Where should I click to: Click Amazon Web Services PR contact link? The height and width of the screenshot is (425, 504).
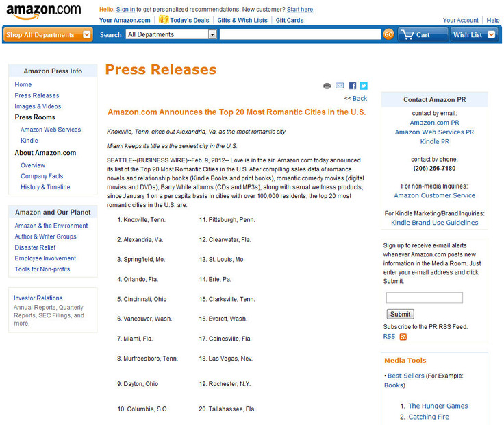(x=434, y=132)
